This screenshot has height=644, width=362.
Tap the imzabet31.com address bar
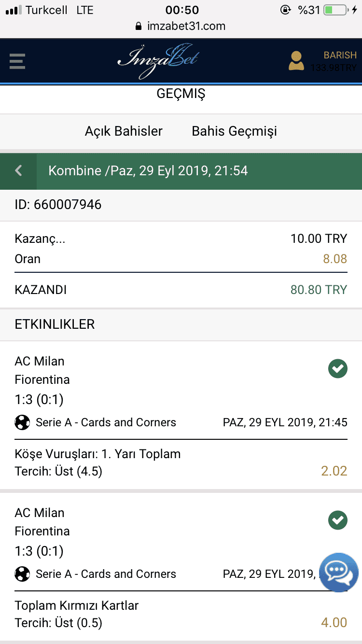pos(181,26)
